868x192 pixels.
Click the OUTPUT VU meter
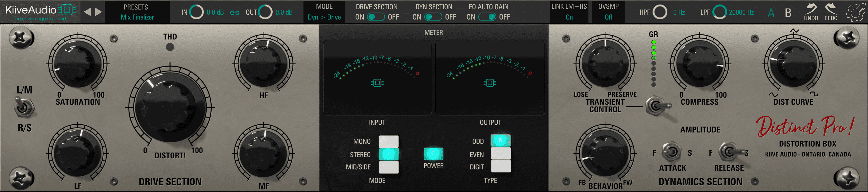pos(490,78)
